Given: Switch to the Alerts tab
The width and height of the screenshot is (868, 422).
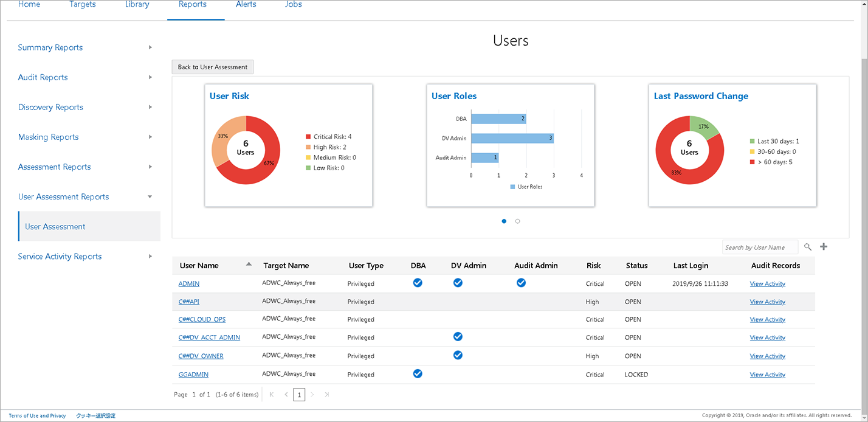Looking at the screenshot, I should pos(246,5).
